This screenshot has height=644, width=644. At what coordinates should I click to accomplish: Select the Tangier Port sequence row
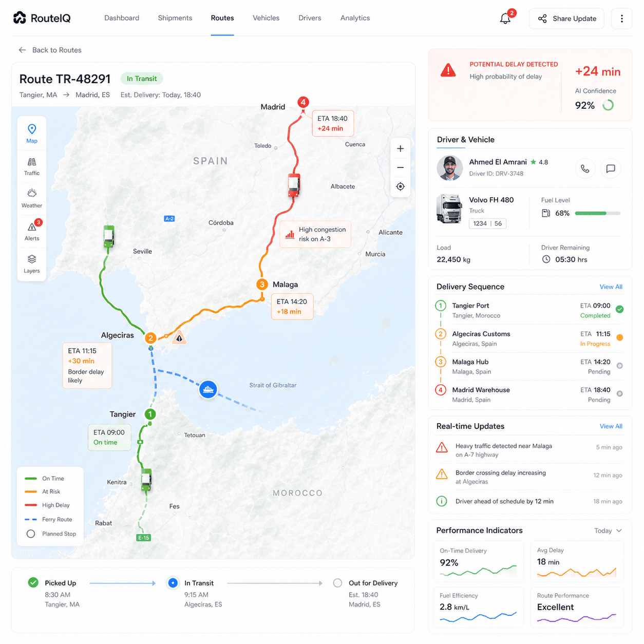(x=529, y=310)
